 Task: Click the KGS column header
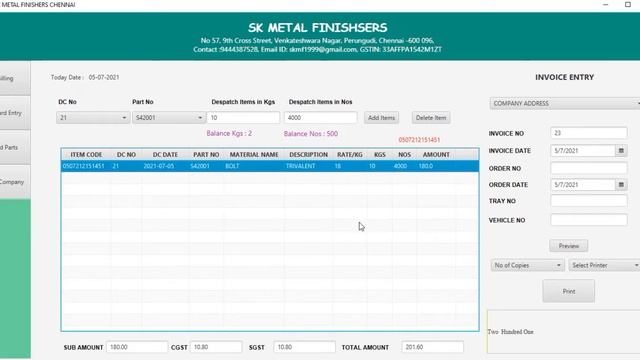(380, 155)
